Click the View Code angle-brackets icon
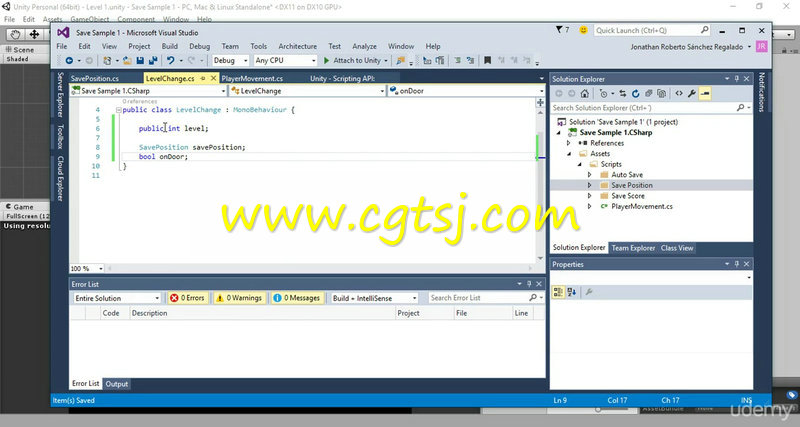The height and width of the screenshot is (427, 800). (679, 93)
